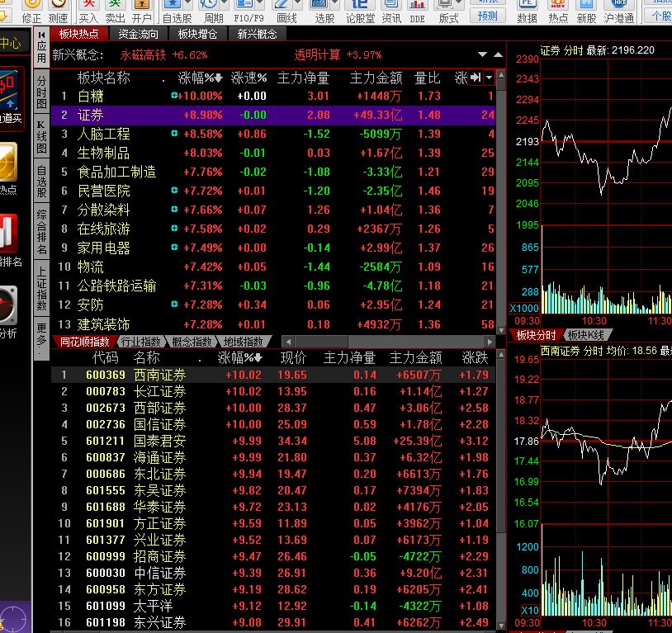Open the 新股 new stocks icon

[586, 12]
